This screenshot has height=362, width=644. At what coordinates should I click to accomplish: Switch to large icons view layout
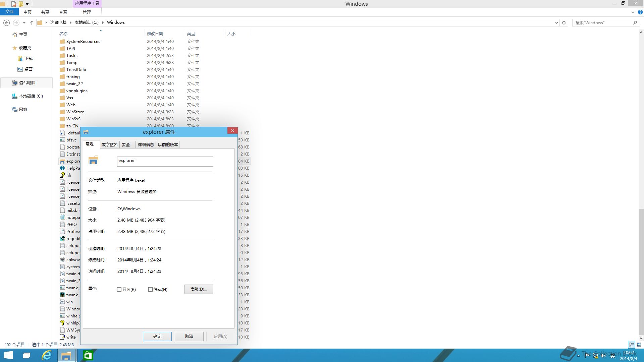639,345
